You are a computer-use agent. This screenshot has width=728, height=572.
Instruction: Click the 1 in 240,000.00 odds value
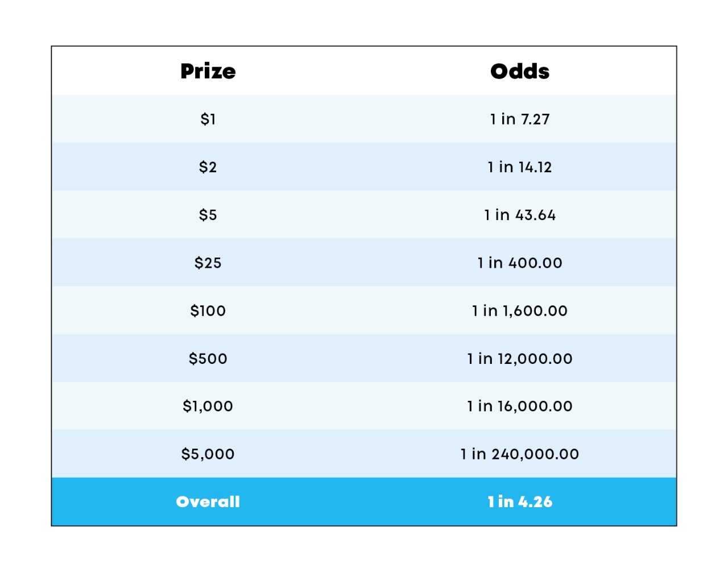pyautogui.click(x=520, y=454)
